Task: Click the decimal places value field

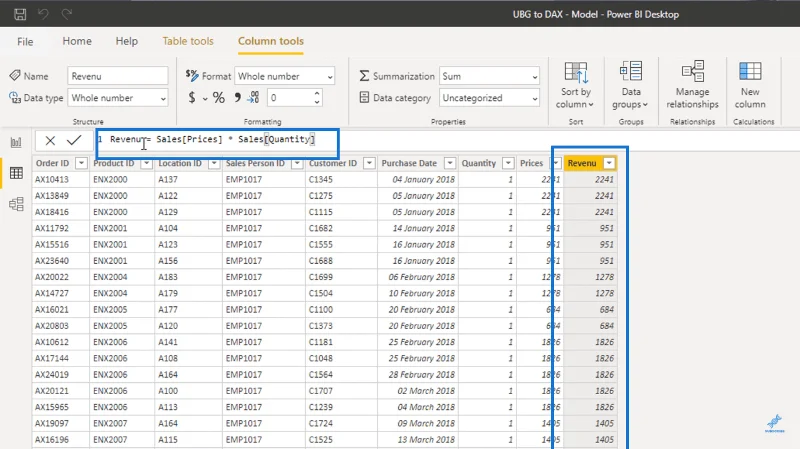Action: click(289, 97)
